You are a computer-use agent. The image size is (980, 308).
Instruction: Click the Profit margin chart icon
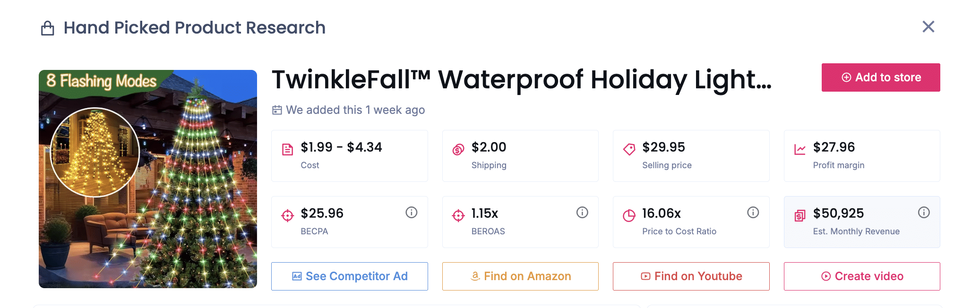pyautogui.click(x=800, y=150)
